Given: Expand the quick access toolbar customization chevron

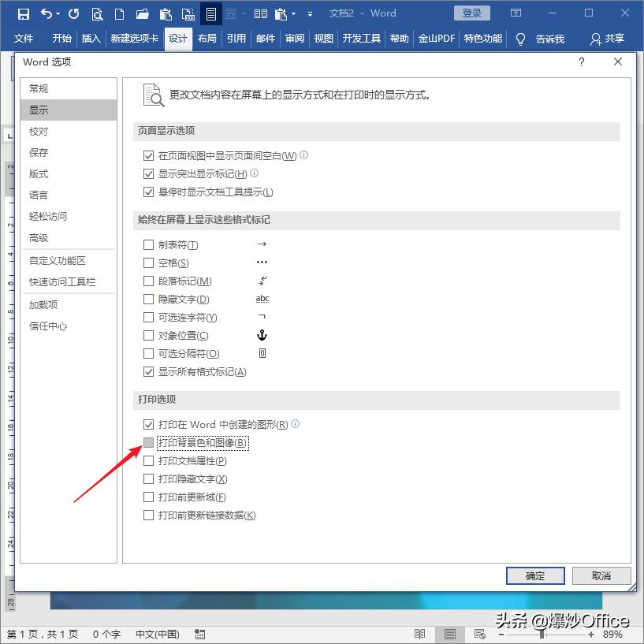Looking at the screenshot, I should click(x=311, y=13).
